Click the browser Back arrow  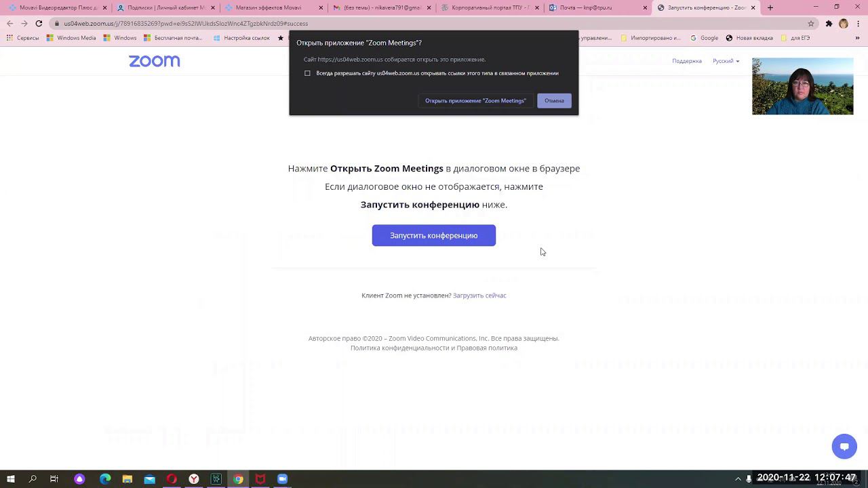tap(9, 23)
